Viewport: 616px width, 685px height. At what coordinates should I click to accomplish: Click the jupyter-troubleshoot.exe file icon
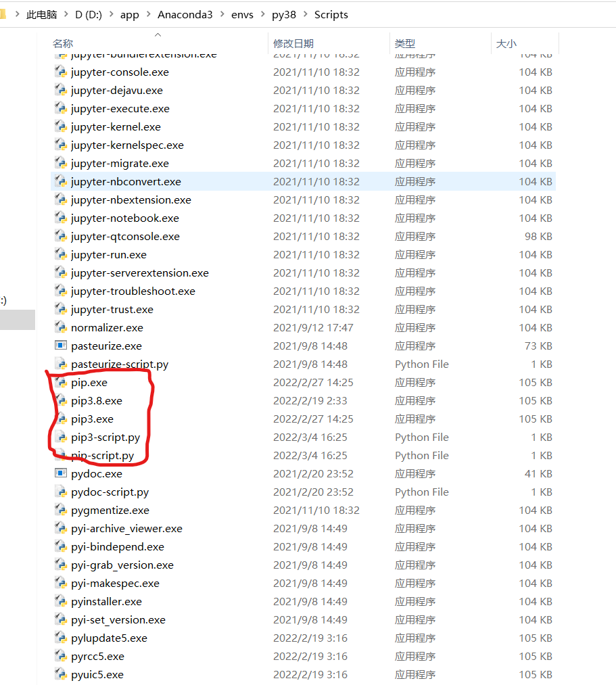click(61, 291)
